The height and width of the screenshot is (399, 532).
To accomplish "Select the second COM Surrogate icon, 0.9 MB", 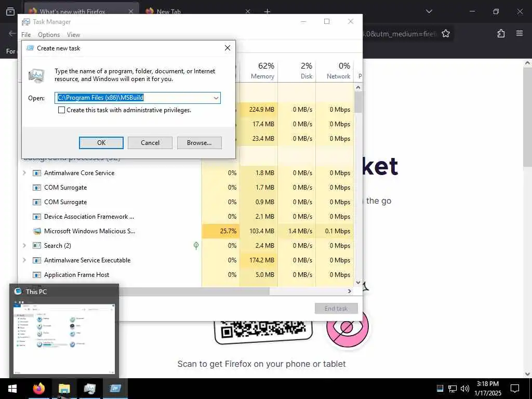I will point(37,202).
